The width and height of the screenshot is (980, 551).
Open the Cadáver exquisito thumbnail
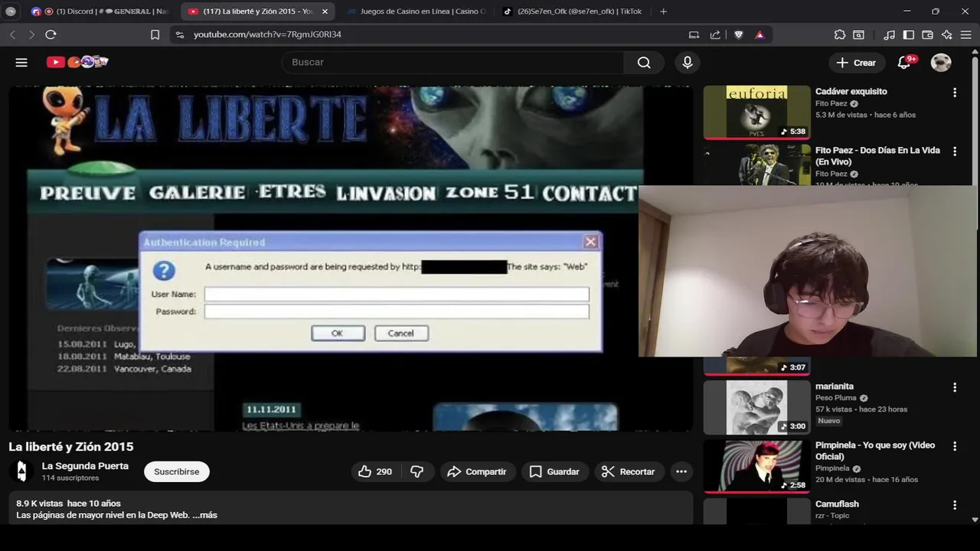coord(756,112)
